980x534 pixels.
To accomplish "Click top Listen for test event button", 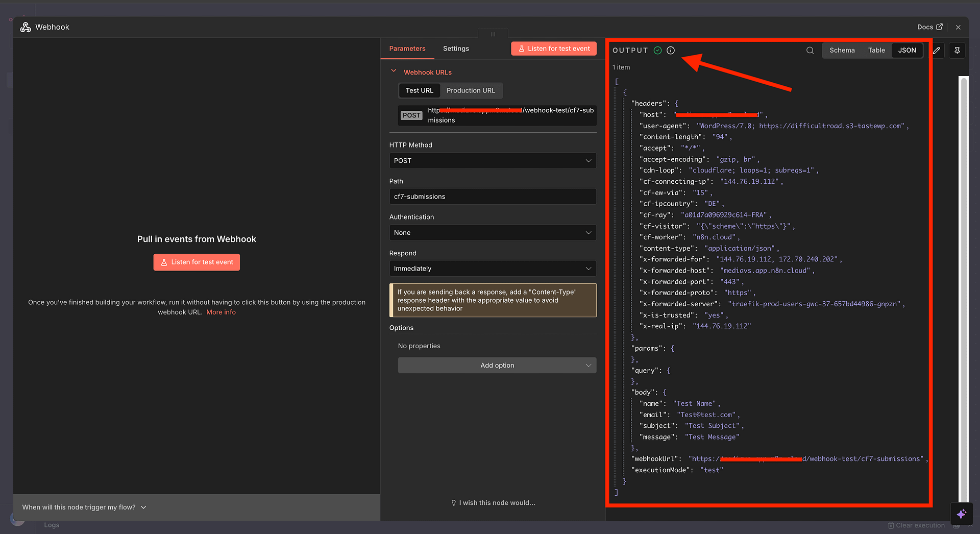I will [x=554, y=48].
